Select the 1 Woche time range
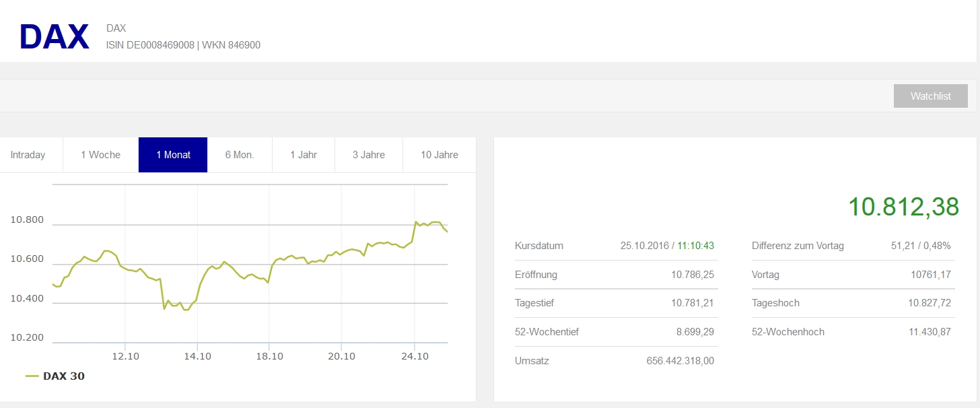This screenshot has height=408, width=980. coord(100,155)
